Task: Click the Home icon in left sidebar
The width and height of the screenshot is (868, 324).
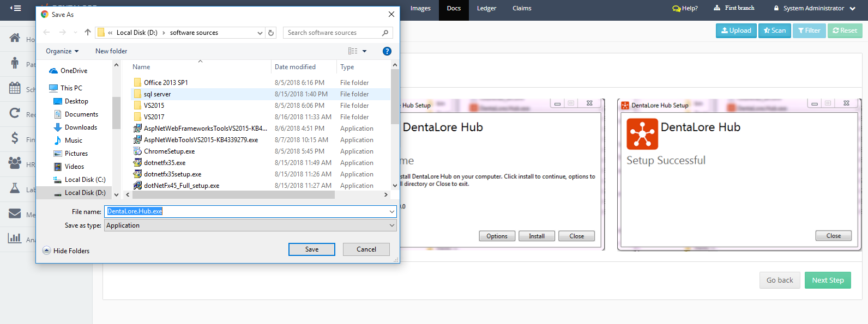Action: [x=15, y=38]
